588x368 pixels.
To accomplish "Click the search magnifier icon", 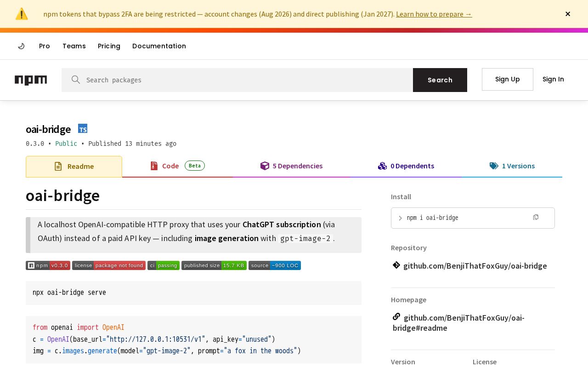I will tap(76, 80).
